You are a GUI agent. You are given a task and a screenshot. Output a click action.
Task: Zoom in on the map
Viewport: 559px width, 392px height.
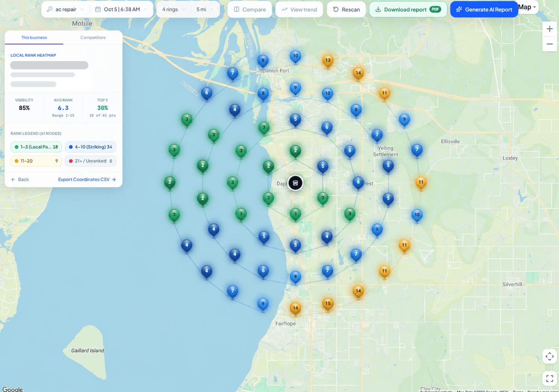click(550, 29)
